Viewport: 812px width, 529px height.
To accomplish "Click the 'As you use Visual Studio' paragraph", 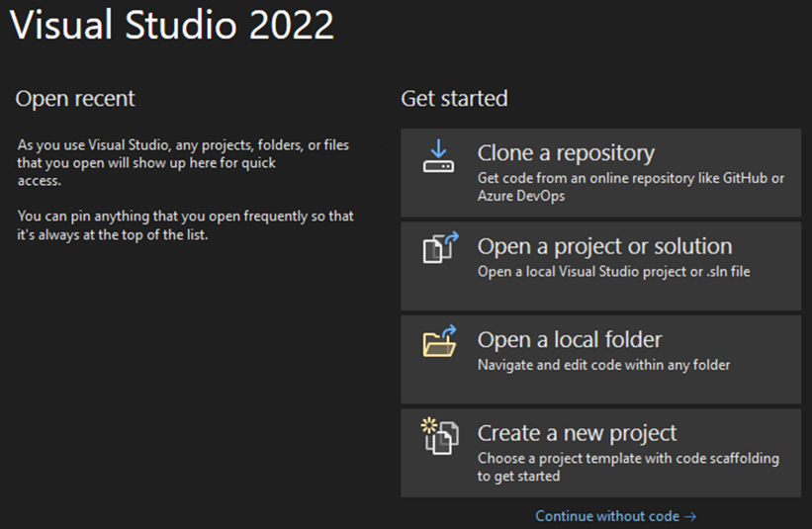I will coord(183,162).
